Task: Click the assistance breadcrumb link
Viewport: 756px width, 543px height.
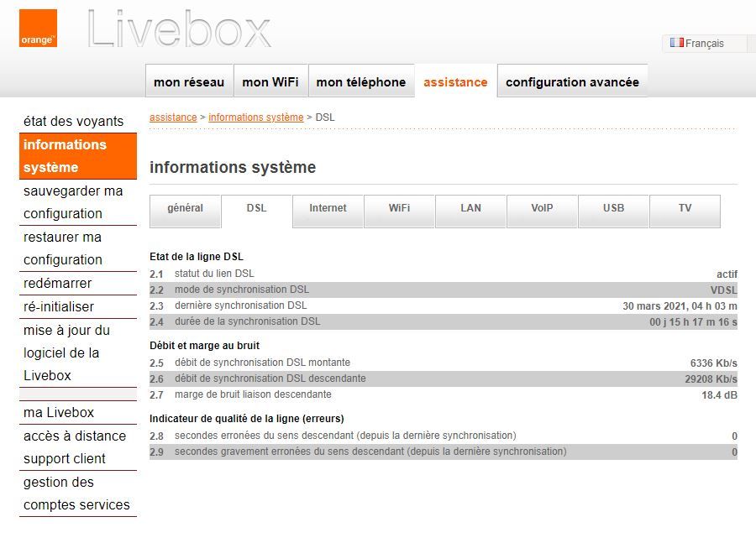Action: click(x=172, y=117)
